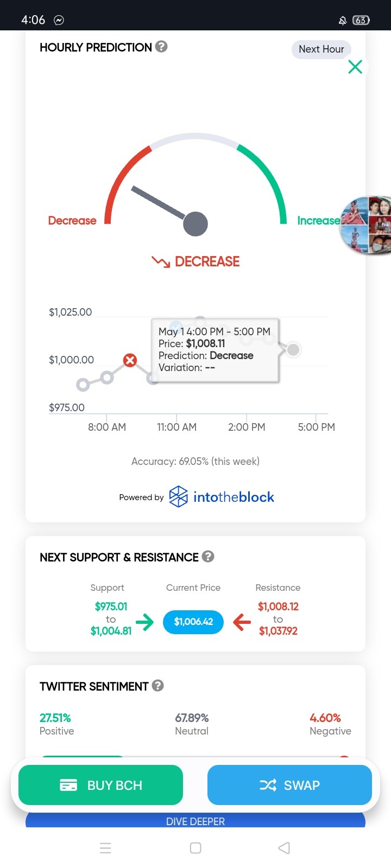Tap the $1,006.42 current price pill
391x868 pixels.
coord(193,622)
